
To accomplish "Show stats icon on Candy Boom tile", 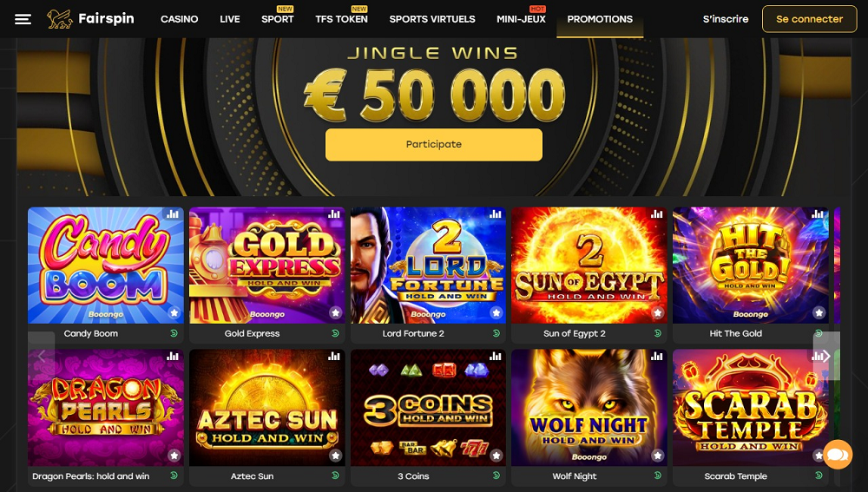I will [173, 214].
